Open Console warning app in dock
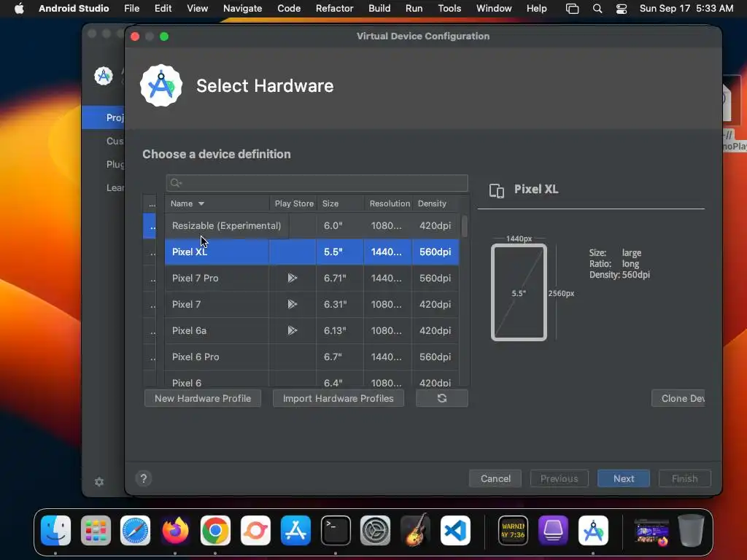The height and width of the screenshot is (560, 747). tap(513, 530)
